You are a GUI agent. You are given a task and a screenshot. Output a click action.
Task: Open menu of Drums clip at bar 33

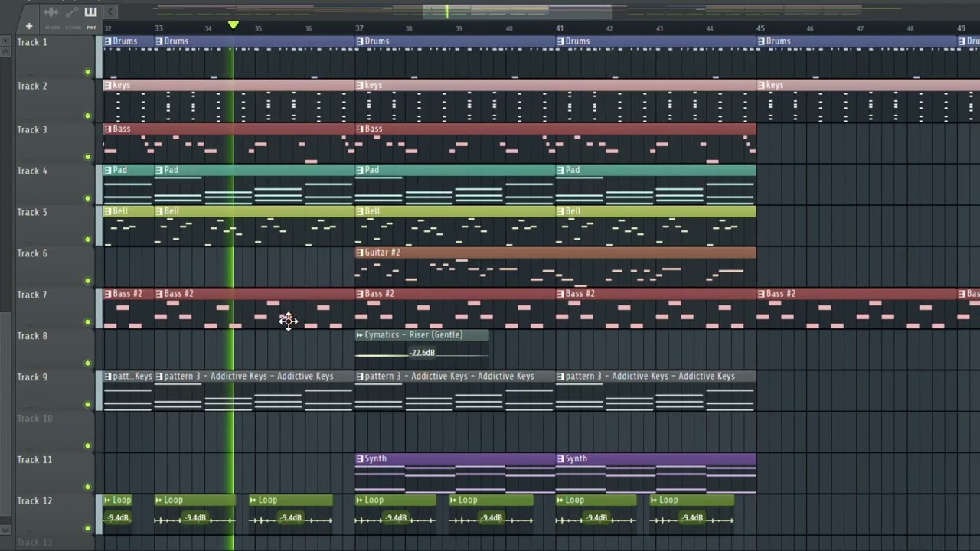click(159, 41)
